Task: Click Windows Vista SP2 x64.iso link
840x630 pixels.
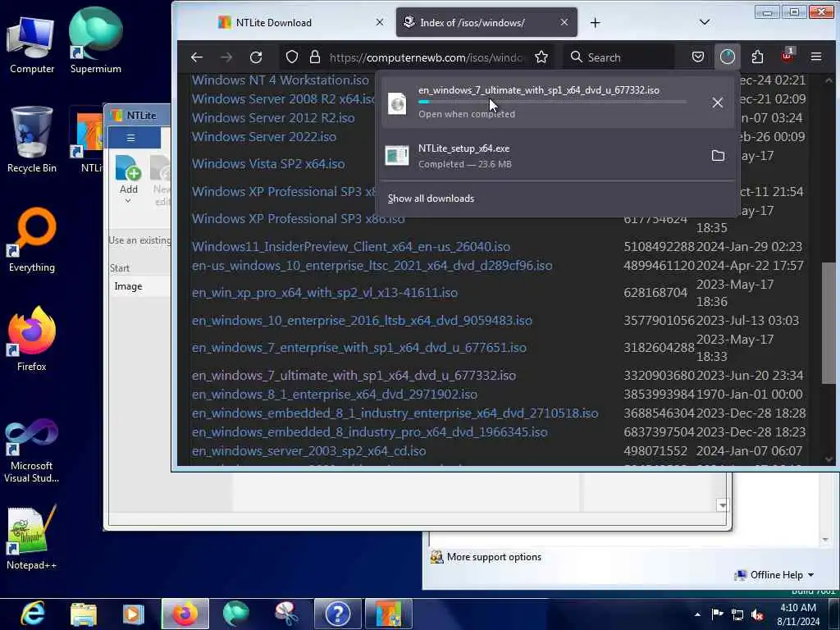Action: point(268,164)
